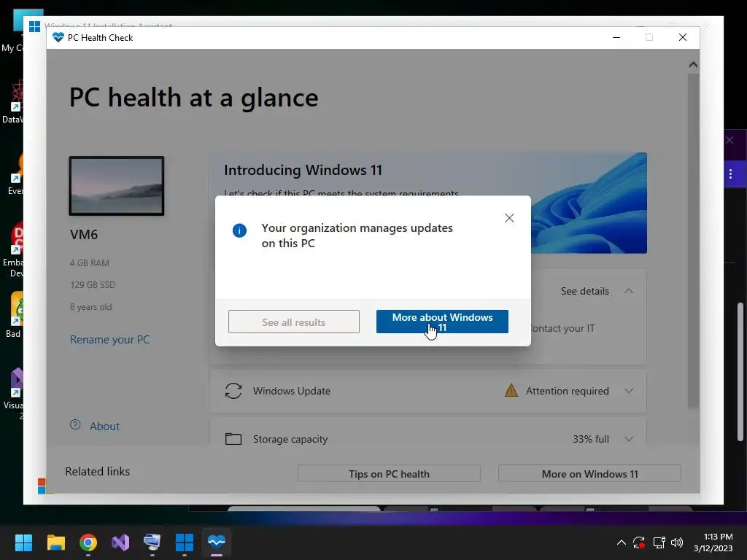Switch to Windows 11 Installation Assistant in taskbar
The image size is (747, 560).
pyautogui.click(x=185, y=542)
